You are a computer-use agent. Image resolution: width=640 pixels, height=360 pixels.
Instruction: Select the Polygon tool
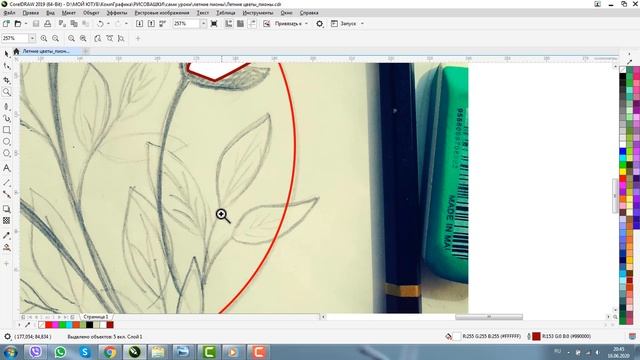click(7, 153)
